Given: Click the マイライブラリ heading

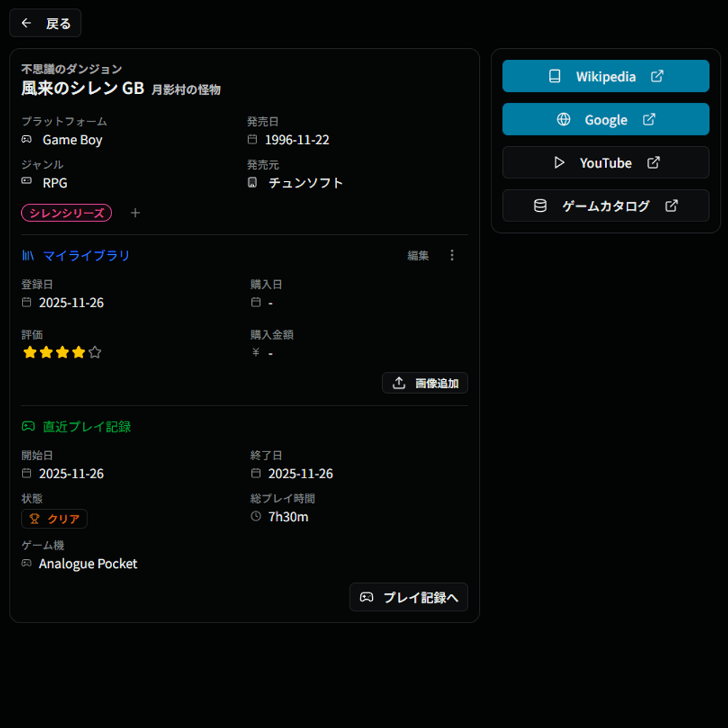Looking at the screenshot, I should pos(87,256).
